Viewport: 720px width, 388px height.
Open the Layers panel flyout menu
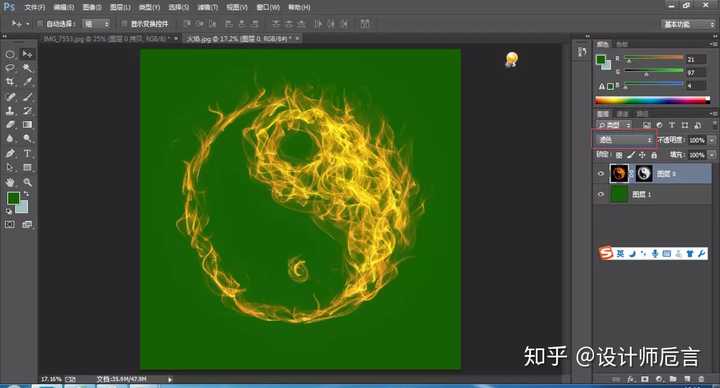(714, 113)
